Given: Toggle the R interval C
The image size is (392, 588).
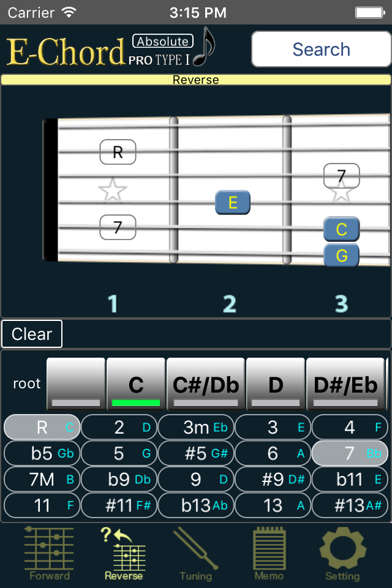Looking at the screenshot, I should click(x=42, y=427).
